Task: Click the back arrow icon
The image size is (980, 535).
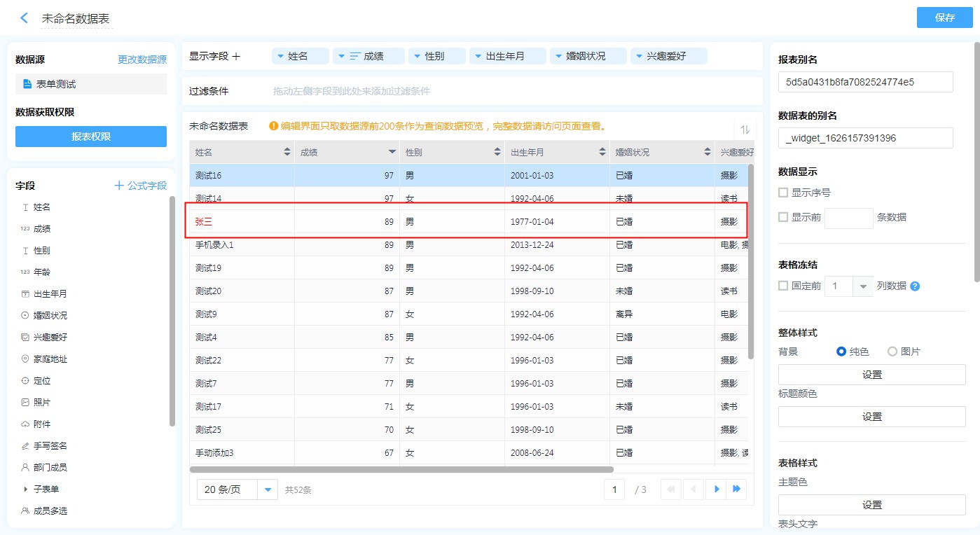Action: click(25, 18)
